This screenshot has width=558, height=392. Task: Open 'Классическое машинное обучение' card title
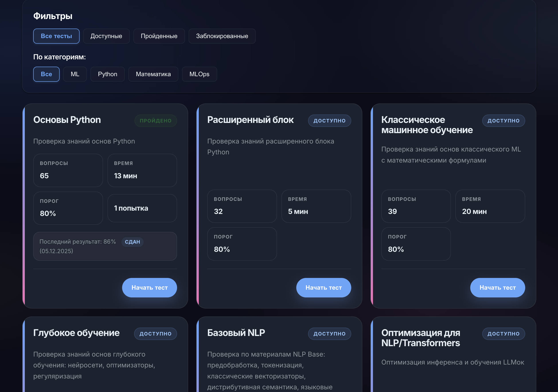(427, 125)
